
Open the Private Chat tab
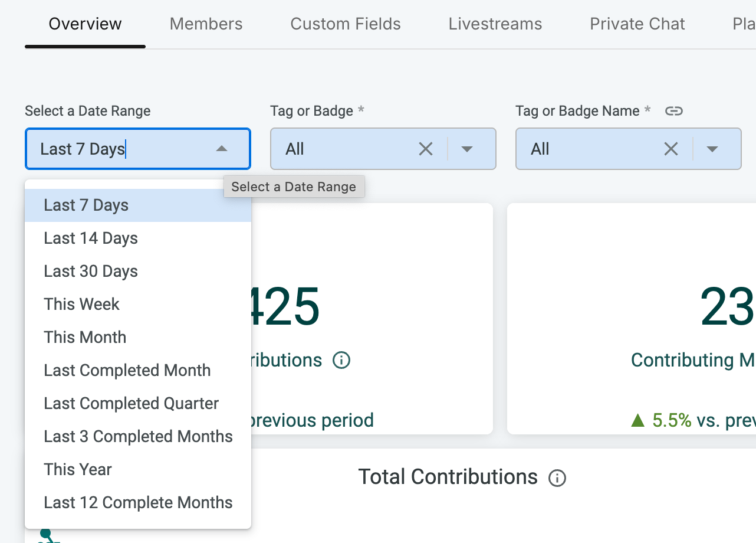(x=637, y=24)
